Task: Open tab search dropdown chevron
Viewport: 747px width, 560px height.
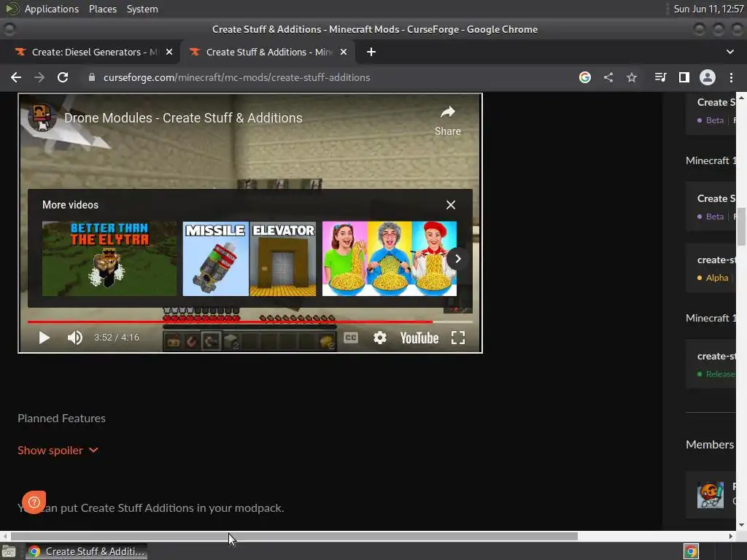Action: (x=729, y=52)
